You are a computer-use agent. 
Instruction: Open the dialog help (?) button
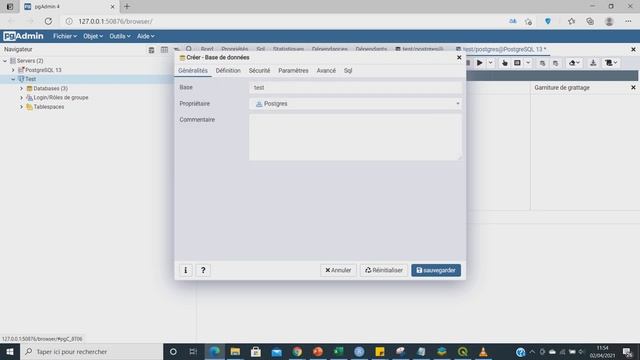203,270
